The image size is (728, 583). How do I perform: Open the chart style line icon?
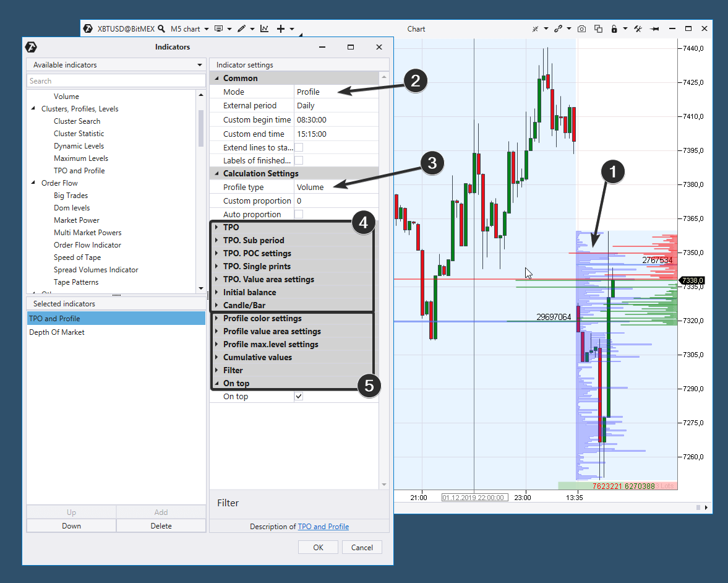(264, 28)
